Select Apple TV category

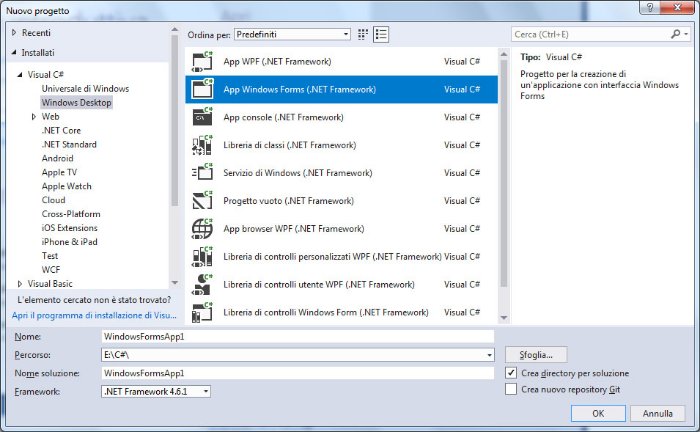pyautogui.click(x=59, y=172)
